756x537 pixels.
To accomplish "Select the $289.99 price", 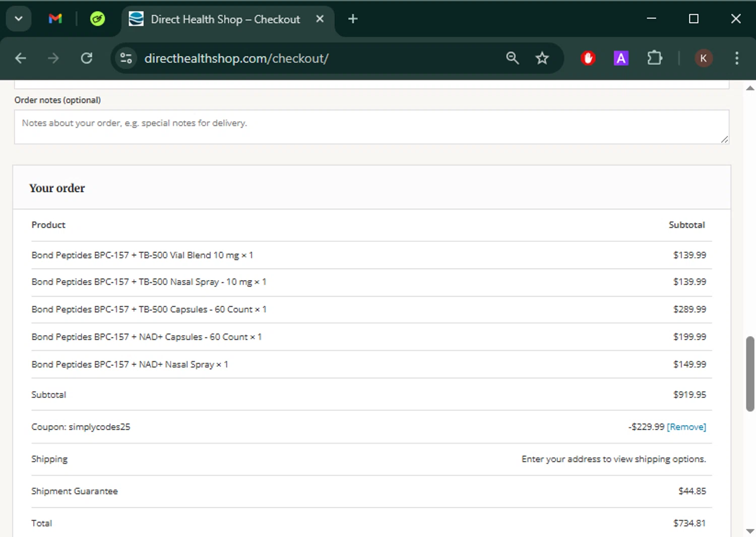I will [689, 309].
